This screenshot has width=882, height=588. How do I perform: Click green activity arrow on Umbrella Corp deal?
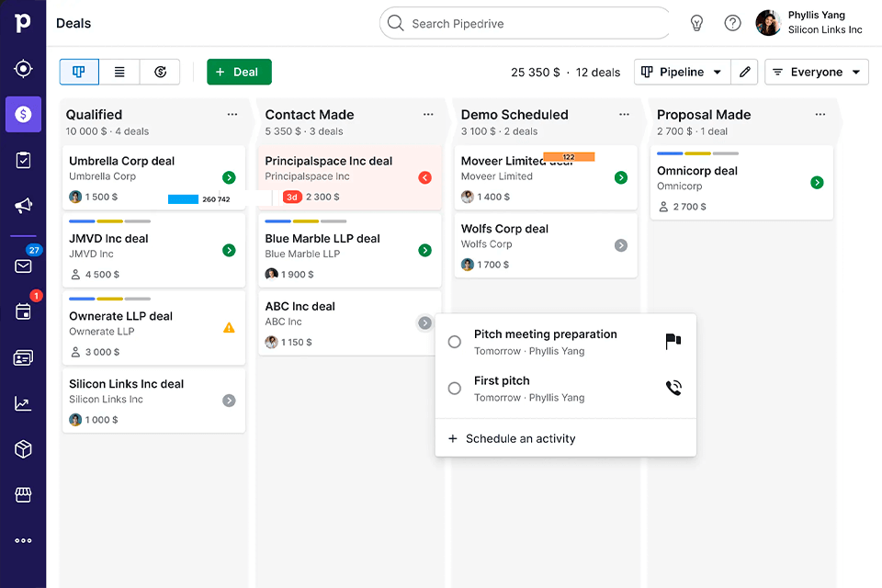229,178
